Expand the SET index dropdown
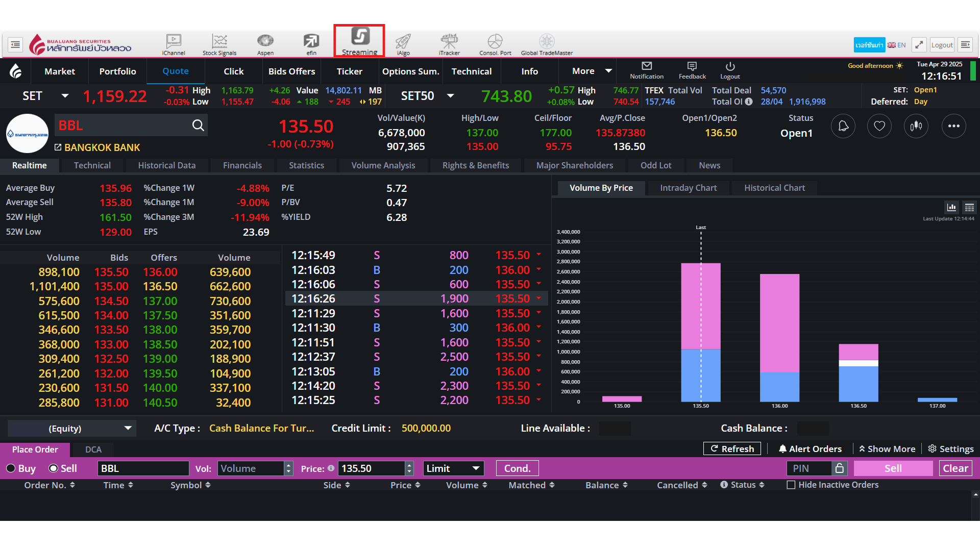The height and width of the screenshot is (551, 980). coord(65,96)
